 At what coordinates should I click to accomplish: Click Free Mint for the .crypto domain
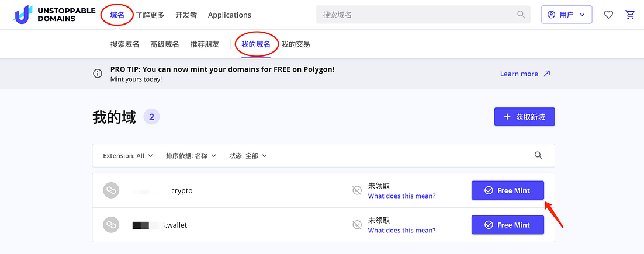click(x=508, y=190)
